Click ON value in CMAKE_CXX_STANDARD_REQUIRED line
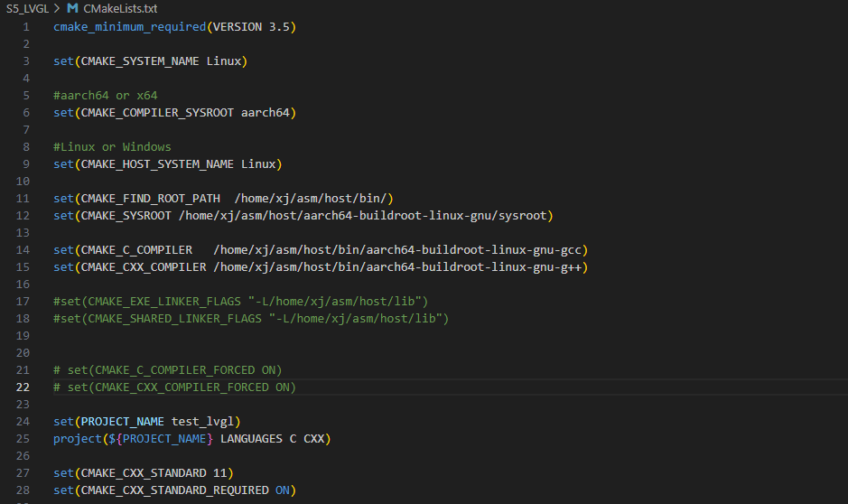This screenshot has height=504, width=848. pyautogui.click(x=283, y=490)
